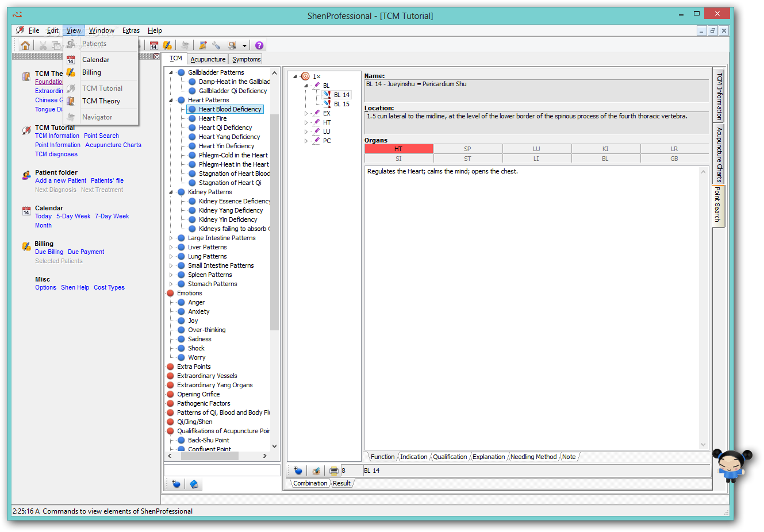Select Heart Fire in the pattern tree
Viewport: 764px width, 532px height.
[x=213, y=118]
